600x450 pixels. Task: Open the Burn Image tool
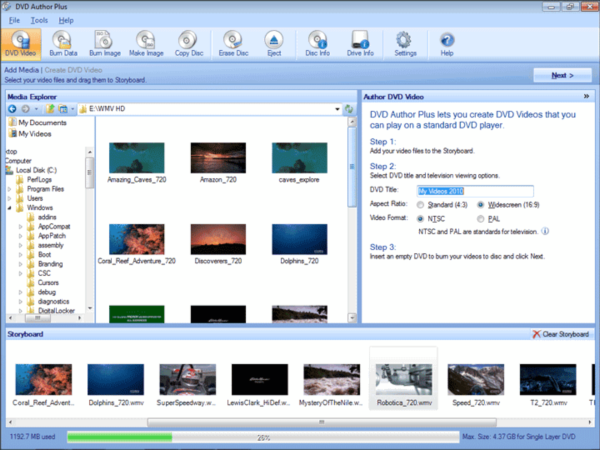pyautogui.click(x=104, y=44)
